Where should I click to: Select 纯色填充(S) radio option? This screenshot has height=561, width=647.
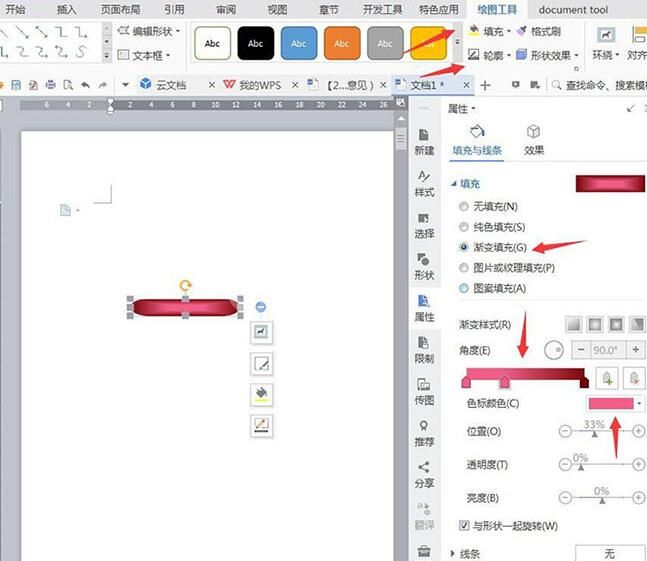[464, 226]
